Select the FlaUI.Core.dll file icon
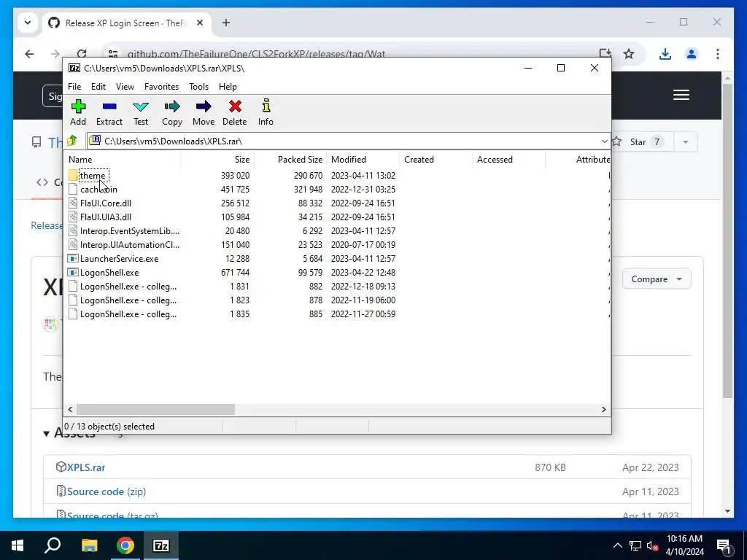The image size is (747, 560). point(72,203)
